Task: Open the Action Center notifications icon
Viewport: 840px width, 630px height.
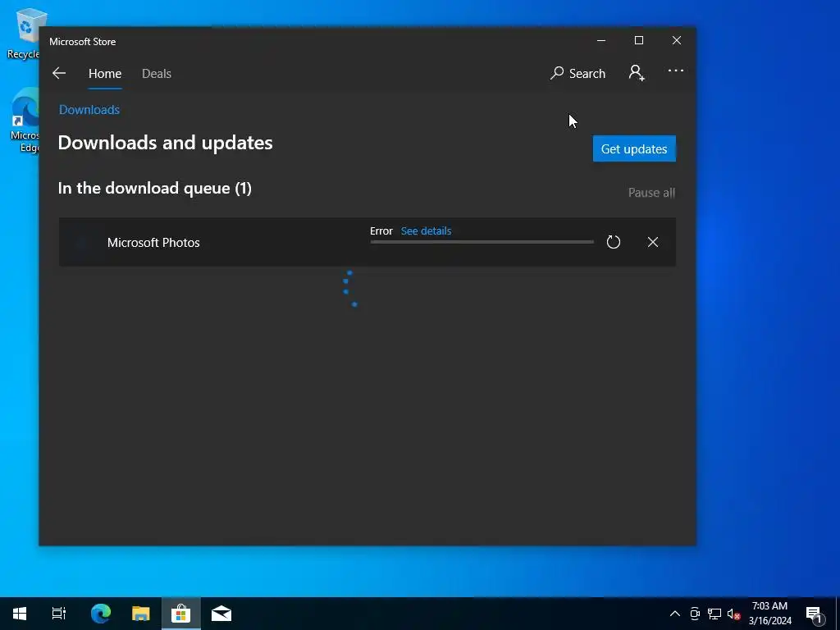Action: pos(814,614)
